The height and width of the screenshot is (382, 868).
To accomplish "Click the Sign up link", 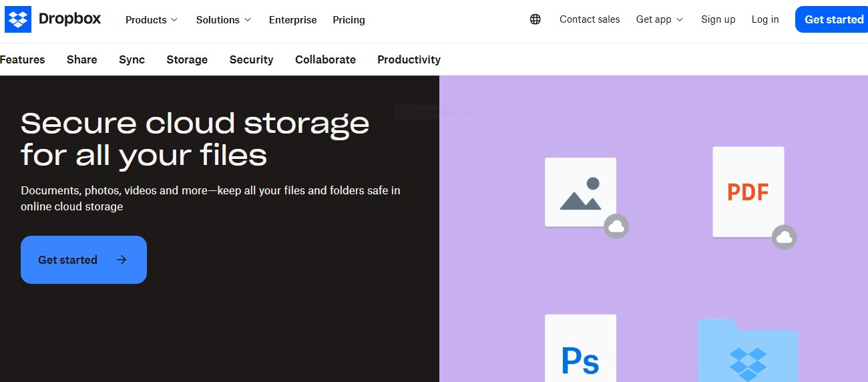I will 718,19.
